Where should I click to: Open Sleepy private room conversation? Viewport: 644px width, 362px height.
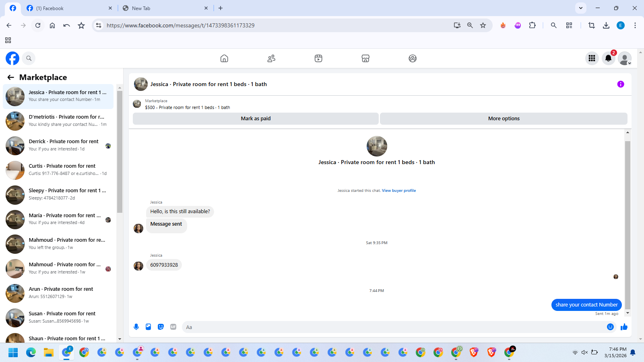click(58, 195)
